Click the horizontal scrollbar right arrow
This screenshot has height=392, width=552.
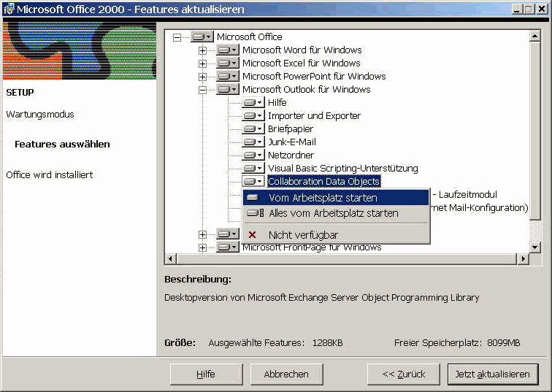523,259
